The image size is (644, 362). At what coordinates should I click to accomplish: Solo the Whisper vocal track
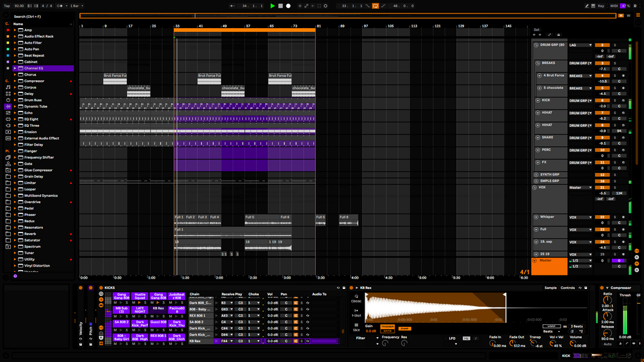(x=615, y=217)
